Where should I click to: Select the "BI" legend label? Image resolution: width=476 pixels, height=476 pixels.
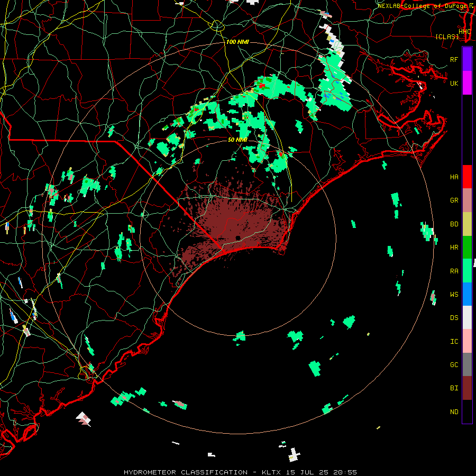[454, 388]
